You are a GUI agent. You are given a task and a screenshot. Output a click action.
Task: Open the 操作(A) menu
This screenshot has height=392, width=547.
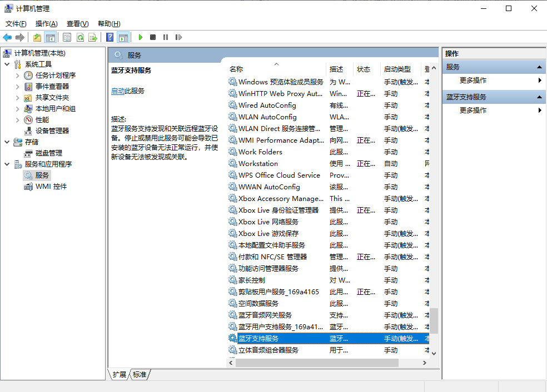pos(46,24)
